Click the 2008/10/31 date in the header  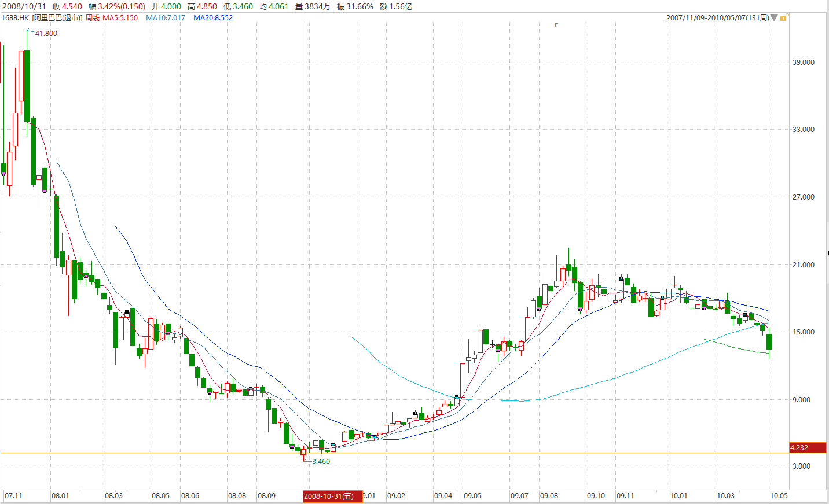(24, 6)
